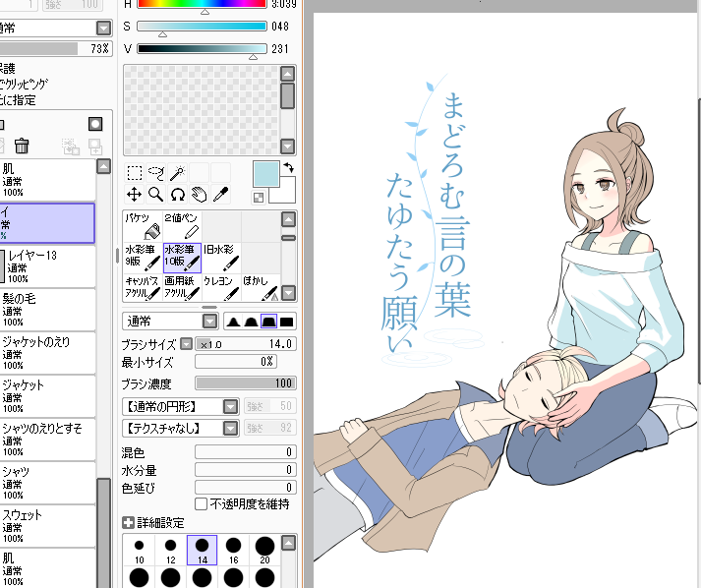
Task: Pick brush size 20 preset
Action: tap(264, 551)
